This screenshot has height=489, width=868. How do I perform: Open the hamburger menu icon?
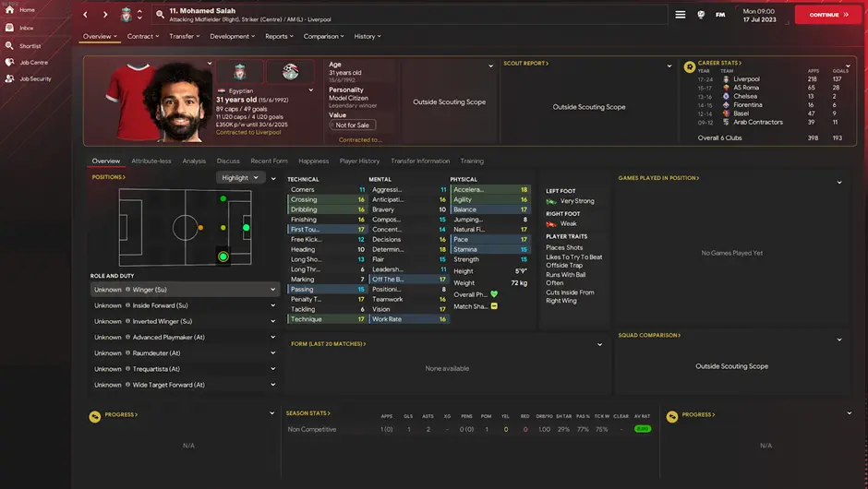click(681, 15)
